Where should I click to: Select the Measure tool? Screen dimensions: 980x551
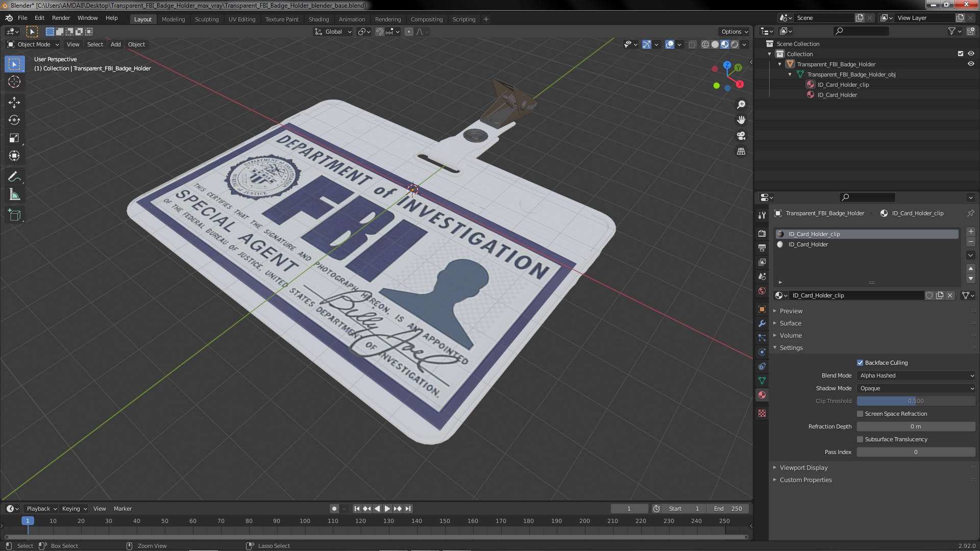14,195
